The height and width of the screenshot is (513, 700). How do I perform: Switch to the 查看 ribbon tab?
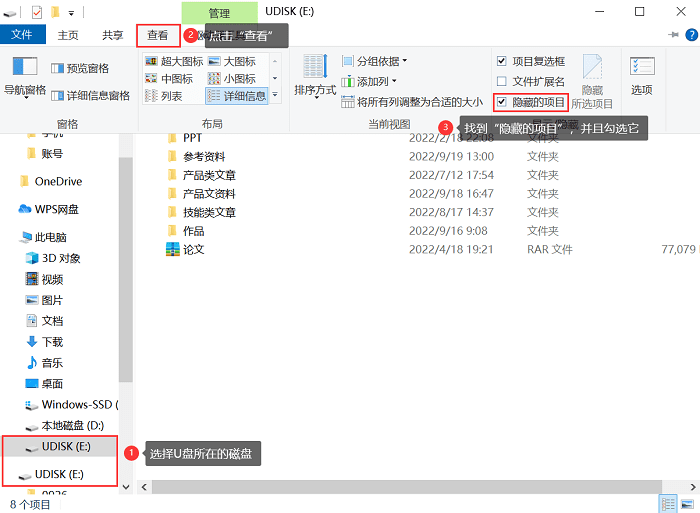158,35
